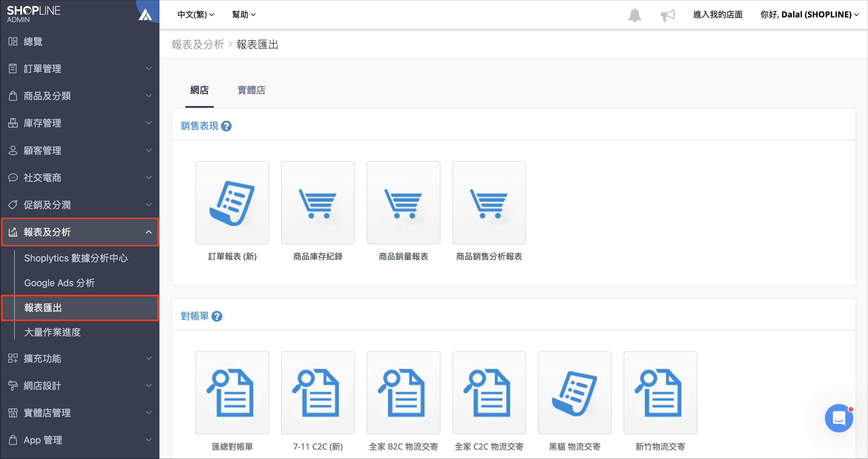Click the 商品庫存紀錄 label

pos(318,257)
